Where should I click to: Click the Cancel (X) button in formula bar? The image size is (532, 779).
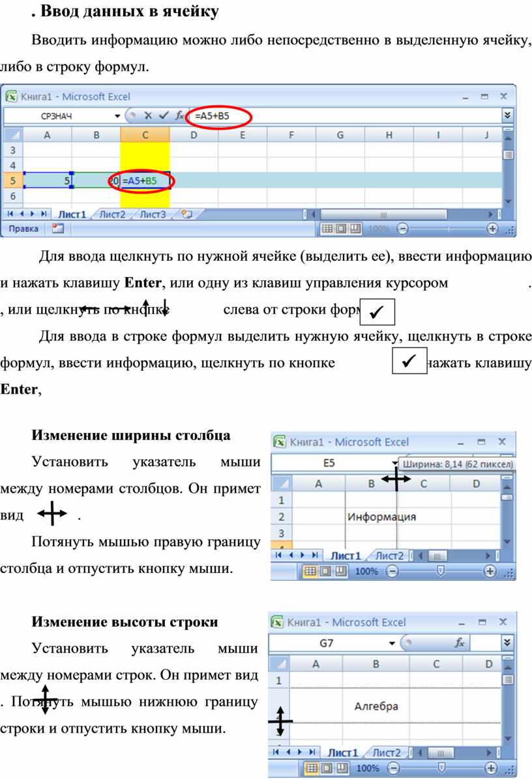(x=148, y=116)
